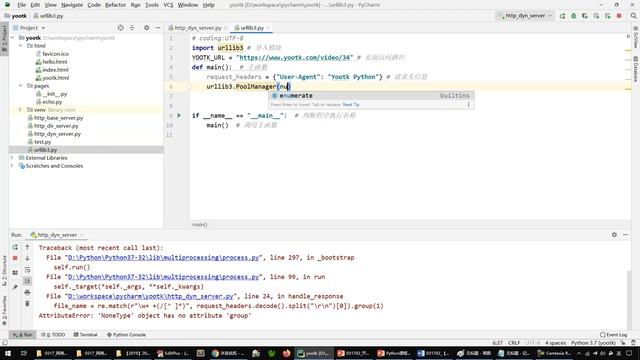Print the Run console output

click(27, 292)
